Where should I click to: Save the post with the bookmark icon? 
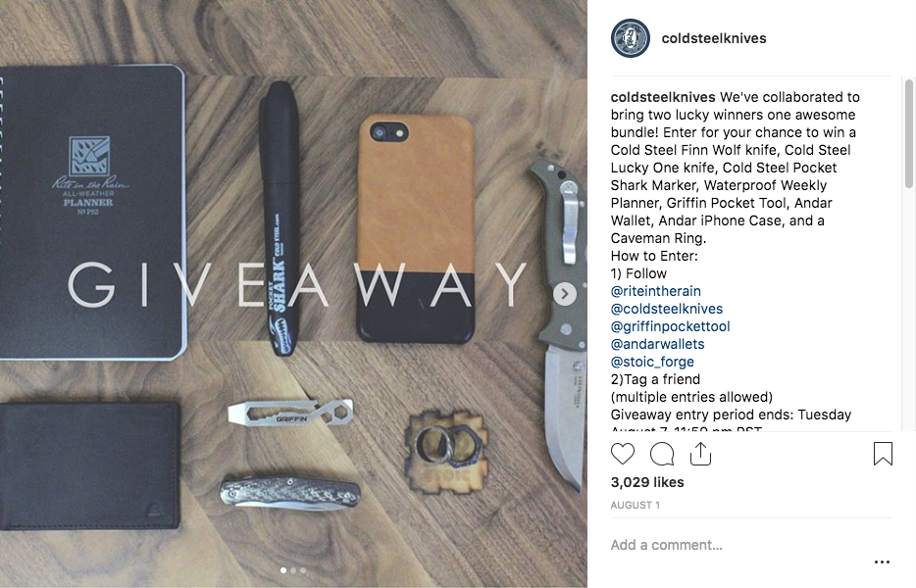(883, 454)
